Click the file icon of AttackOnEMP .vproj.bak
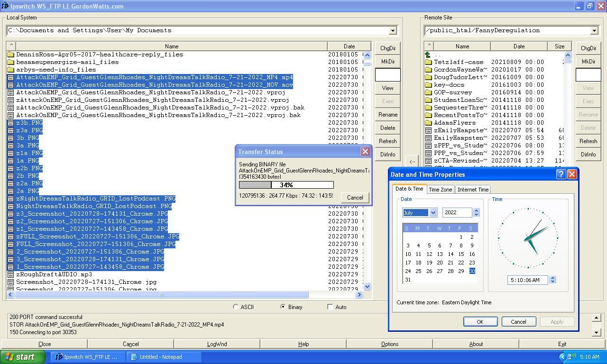607x364 pixels. (11, 115)
